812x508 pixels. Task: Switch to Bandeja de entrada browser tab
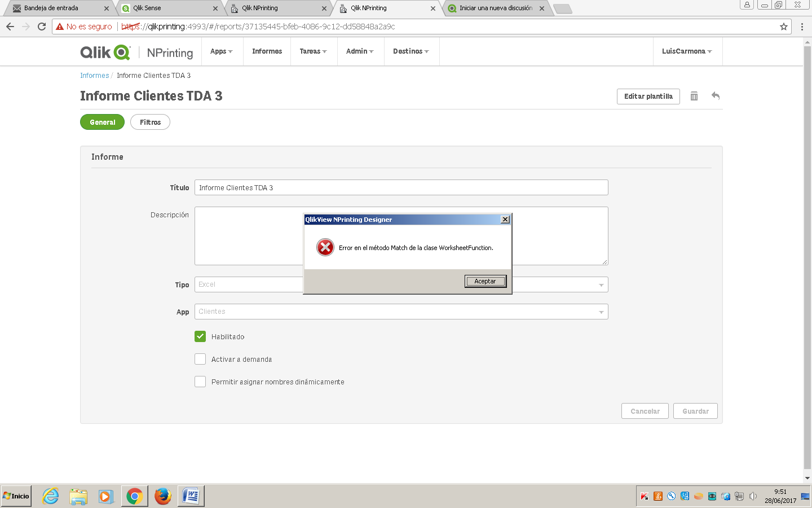(x=61, y=8)
